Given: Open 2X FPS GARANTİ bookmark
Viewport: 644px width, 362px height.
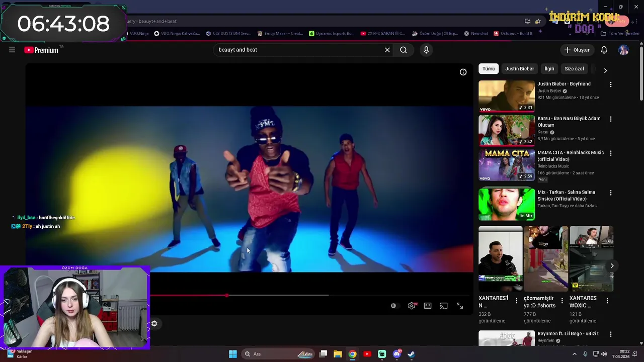Looking at the screenshot, I should pos(383,34).
